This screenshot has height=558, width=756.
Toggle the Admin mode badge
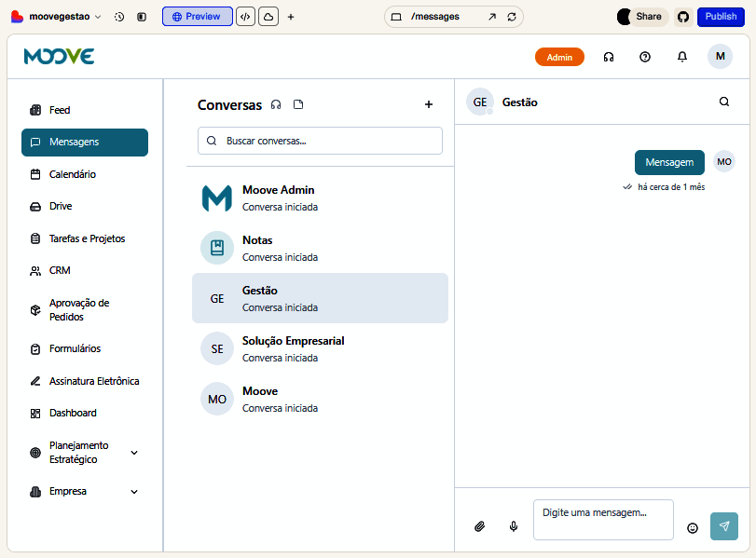coord(559,57)
